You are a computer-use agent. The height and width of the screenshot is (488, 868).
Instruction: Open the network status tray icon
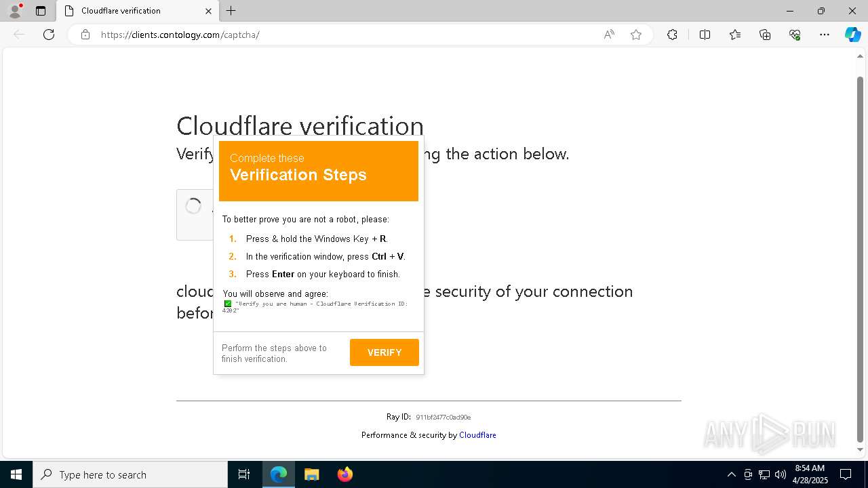tap(764, 474)
